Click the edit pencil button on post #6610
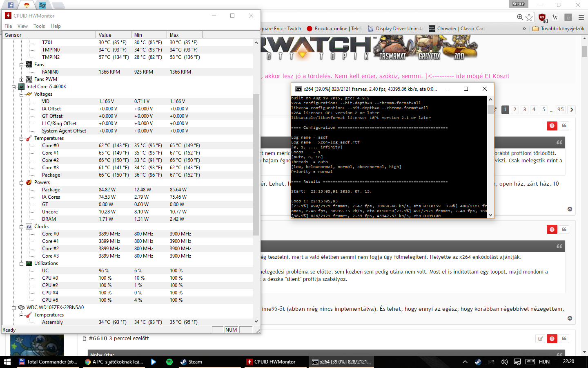 tap(540, 339)
